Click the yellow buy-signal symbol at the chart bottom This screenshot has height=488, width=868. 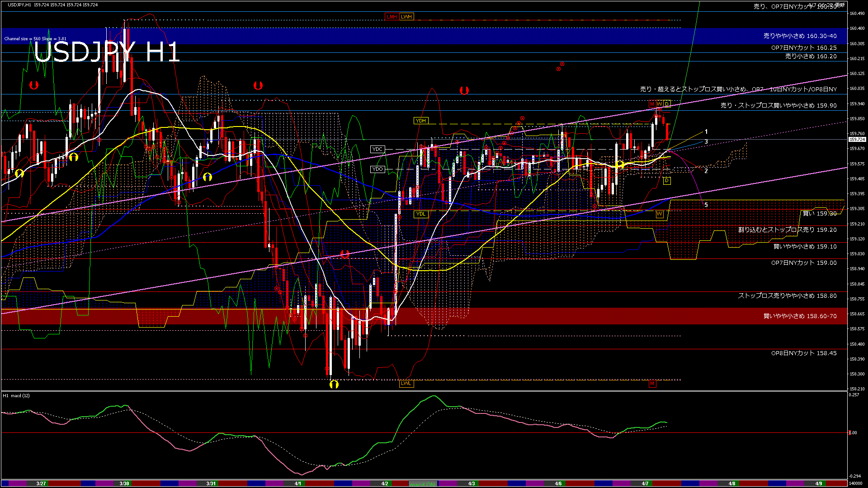334,385
